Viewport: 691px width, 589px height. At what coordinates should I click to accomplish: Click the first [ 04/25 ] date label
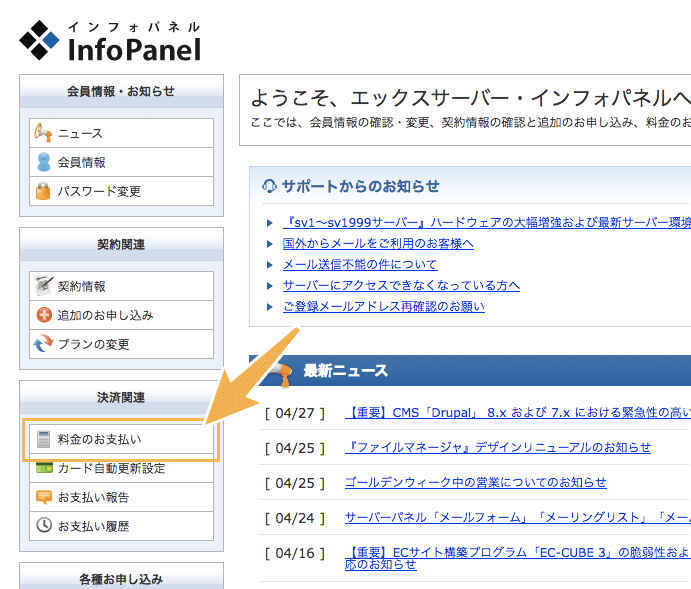(295, 448)
